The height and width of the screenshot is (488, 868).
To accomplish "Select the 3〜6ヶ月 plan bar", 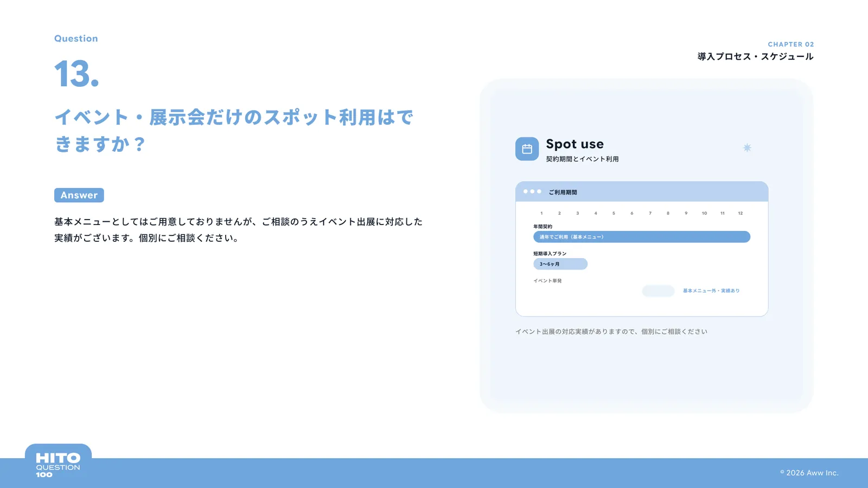I will [x=560, y=264].
